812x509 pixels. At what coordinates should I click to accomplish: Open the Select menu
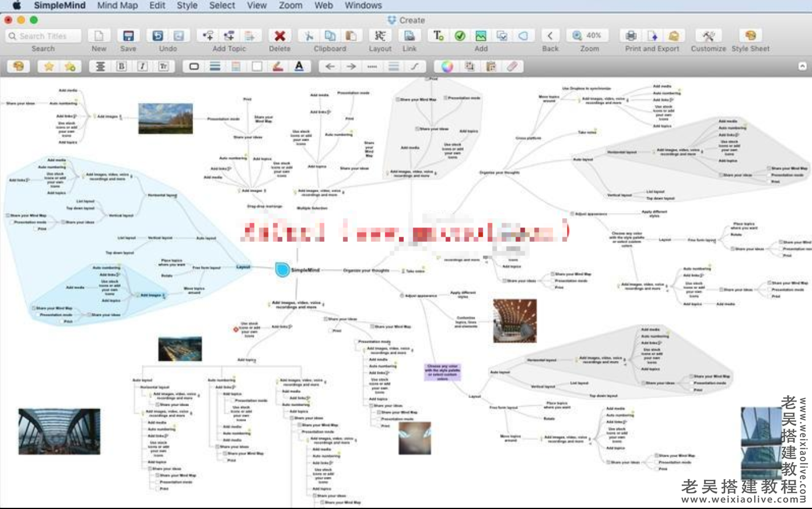click(222, 5)
